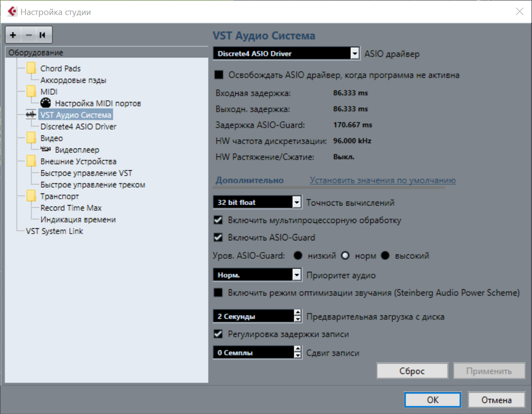532x414 pixels.
Task: Click the Транспорт folder icon
Action: [31, 196]
